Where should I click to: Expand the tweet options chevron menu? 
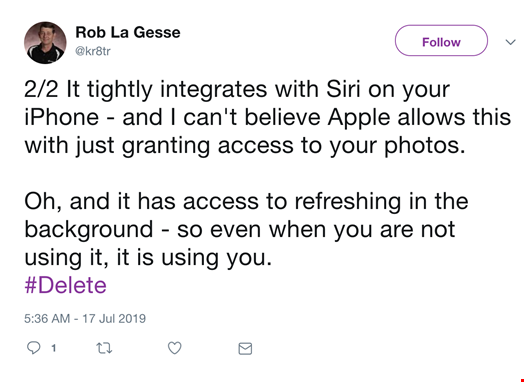pyautogui.click(x=510, y=42)
